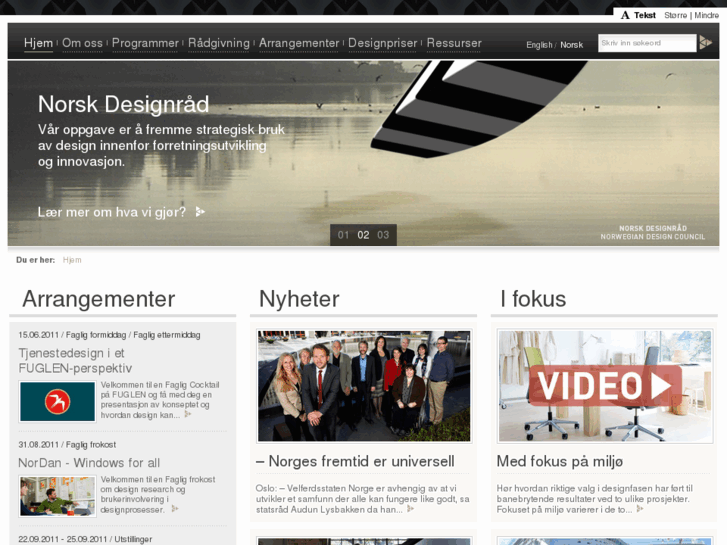Click the 'Hjem' breadcrumb link
This screenshot has width=727, height=545.
coord(72,260)
